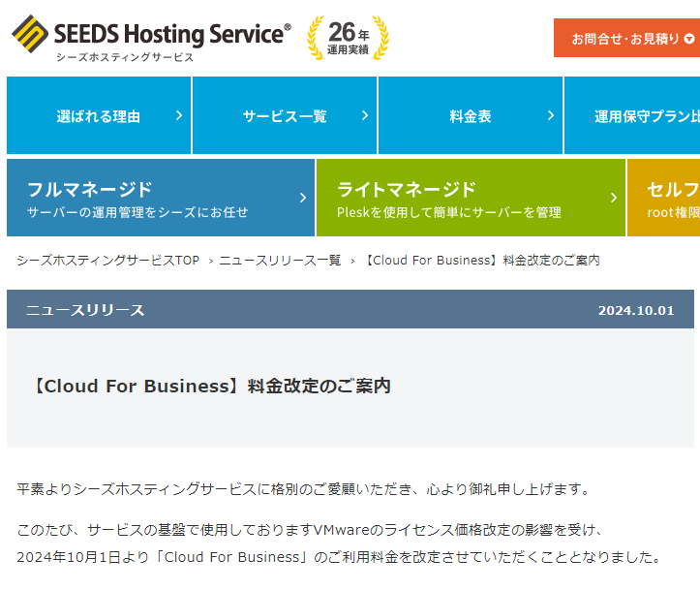The height and width of the screenshot is (590, 700).
Task: Click the chevron beside サービス一覧
Action: 365,115
